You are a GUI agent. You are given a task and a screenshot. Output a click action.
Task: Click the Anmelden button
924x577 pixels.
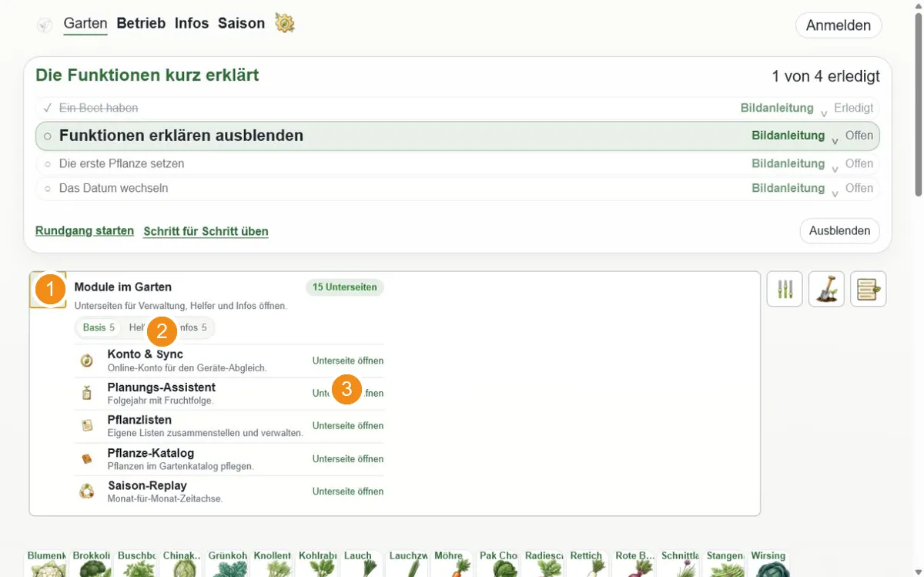[x=839, y=25]
